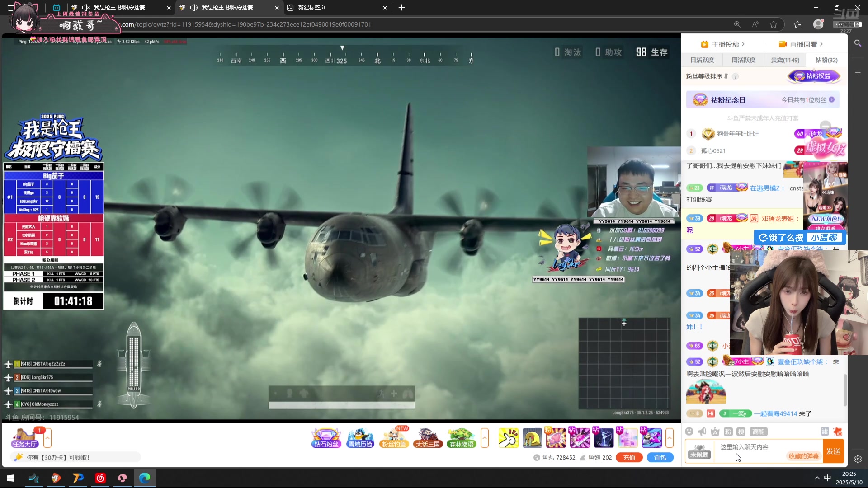868x488 pixels.
Task: Click the chat panel vertical scrollbar
Action: point(844,389)
